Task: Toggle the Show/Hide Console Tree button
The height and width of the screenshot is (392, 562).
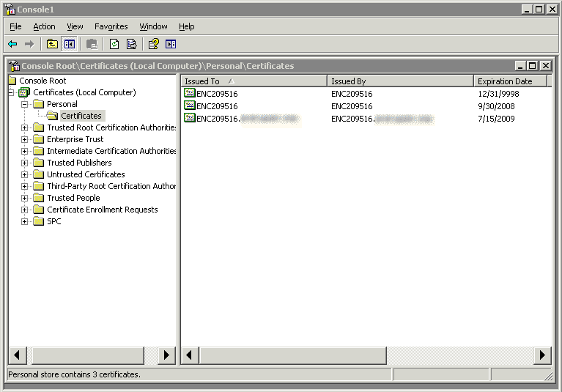Action: (x=70, y=44)
